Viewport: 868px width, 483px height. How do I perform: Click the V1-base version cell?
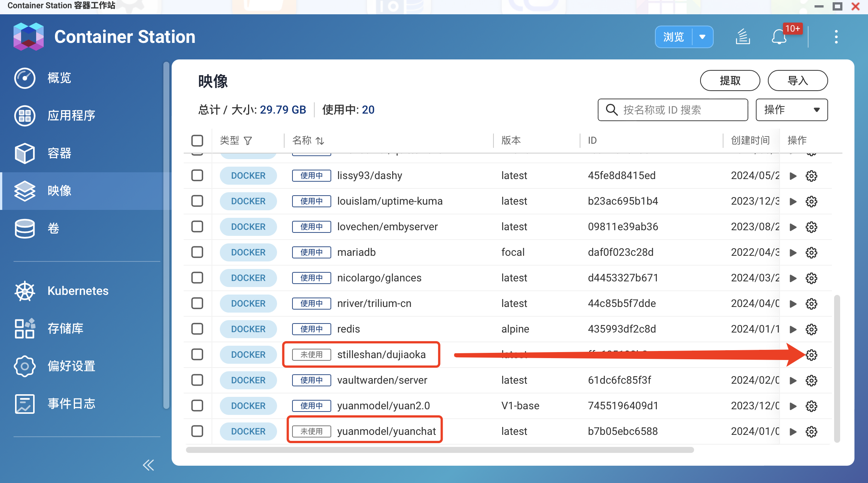click(520, 406)
